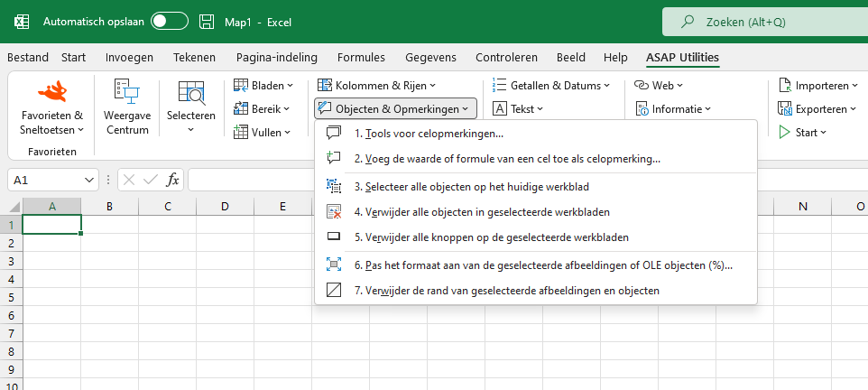Viewport: 868px width, 390px height.
Task: Open the Bestand tab
Action: tap(28, 57)
